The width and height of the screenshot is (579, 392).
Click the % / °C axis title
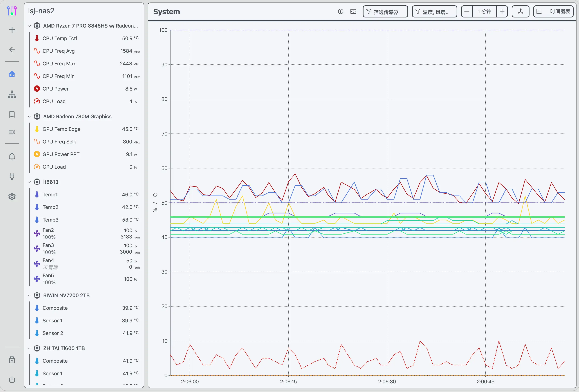(x=155, y=203)
